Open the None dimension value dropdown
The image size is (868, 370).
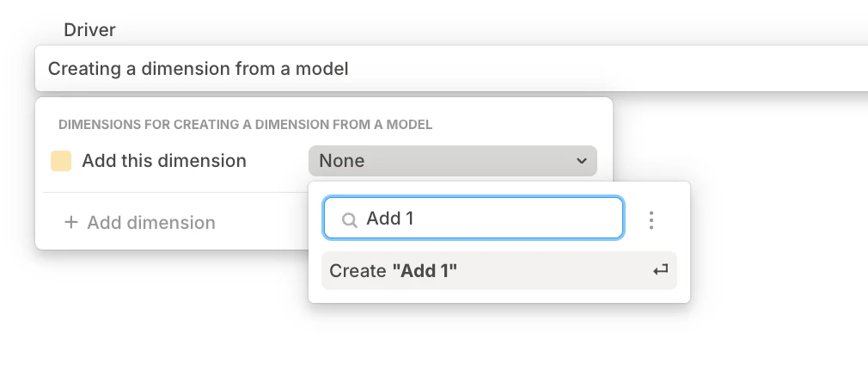click(x=452, y=161)
